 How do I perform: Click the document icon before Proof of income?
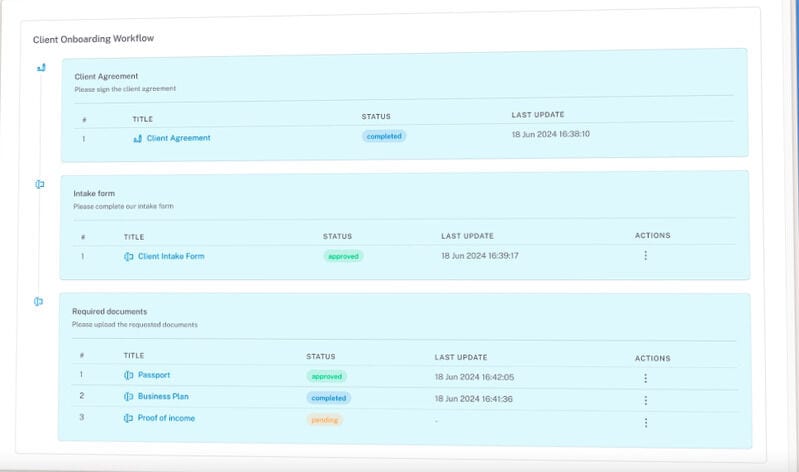coord(129,418)
